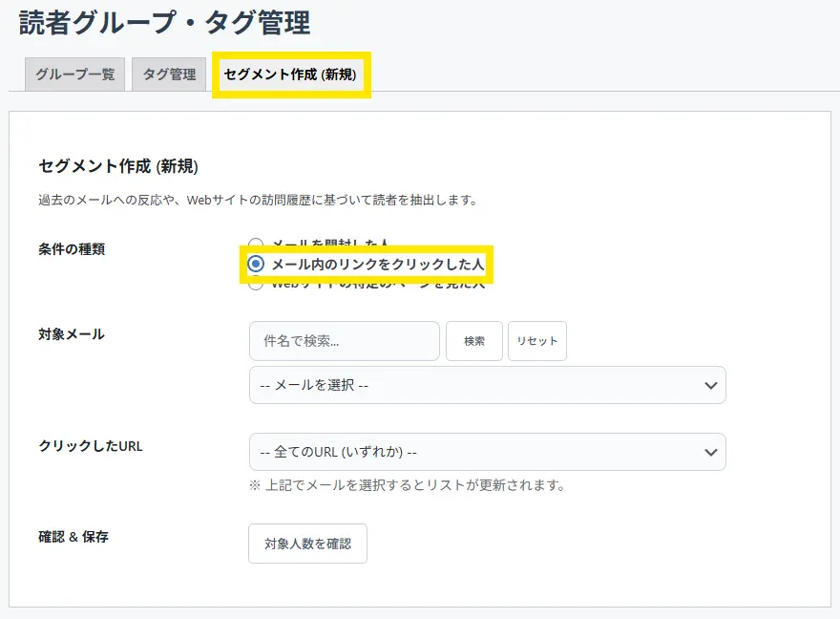Click the セグメント作成 (新規) section heading
This screenshot has height=619, width=840.
[118, 166]
